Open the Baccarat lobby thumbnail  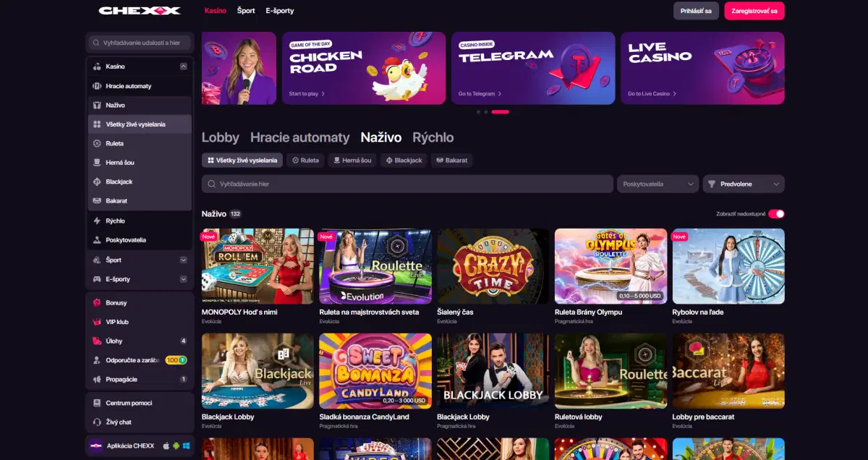(x=728, y=371)
